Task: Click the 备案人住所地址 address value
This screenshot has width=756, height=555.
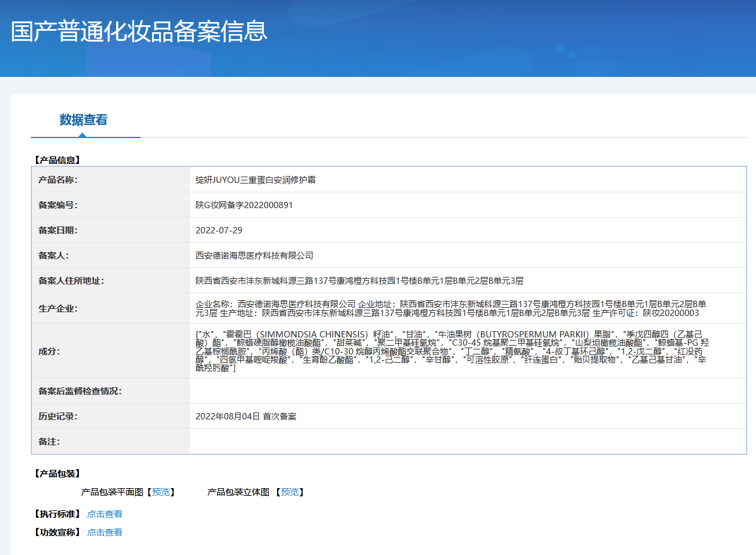Action: coord(360,281)
